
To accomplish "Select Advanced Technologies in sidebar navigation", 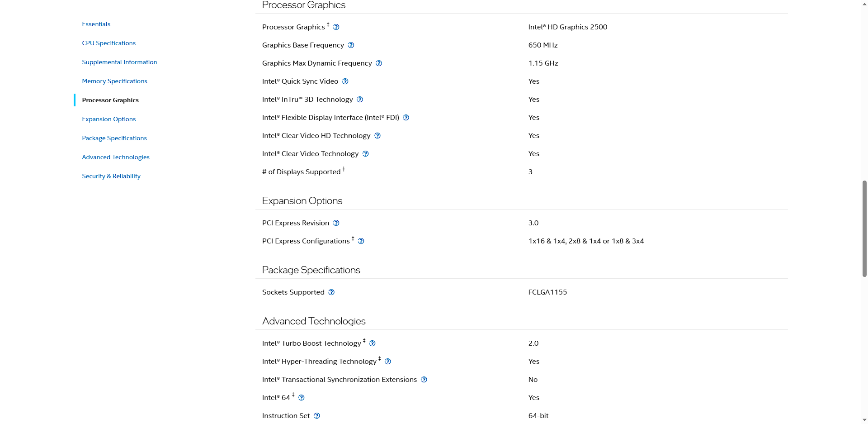I will [x=115, y=157].
